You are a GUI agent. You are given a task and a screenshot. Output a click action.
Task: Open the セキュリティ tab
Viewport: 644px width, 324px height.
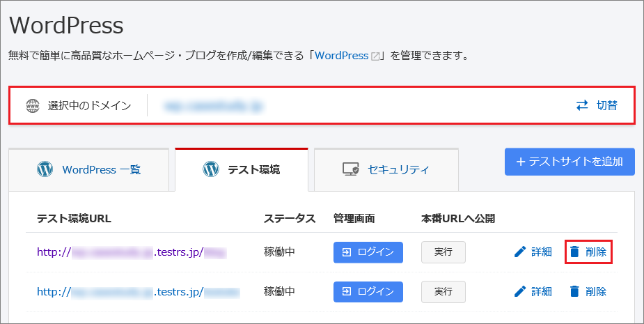(386, 169)
